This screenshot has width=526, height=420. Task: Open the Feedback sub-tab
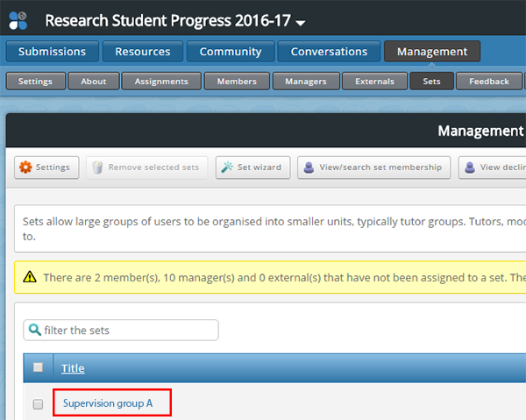[x=489, y=82]
